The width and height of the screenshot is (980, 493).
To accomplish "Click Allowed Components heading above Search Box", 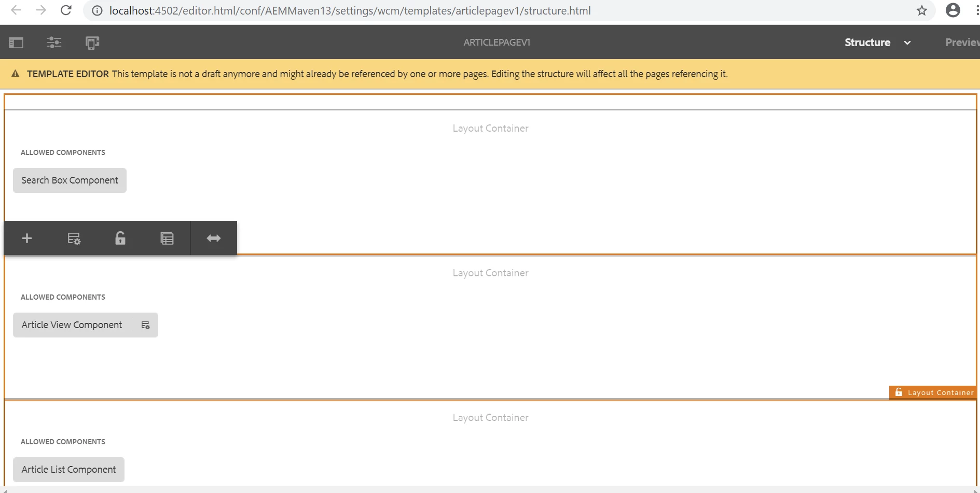I will click(x=63, y=152).
